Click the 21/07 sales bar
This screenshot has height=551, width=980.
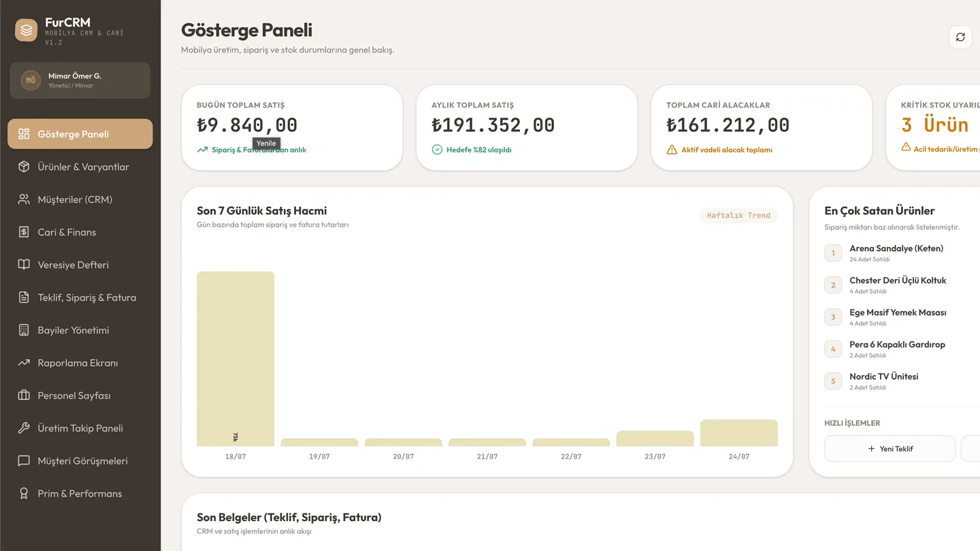pyautogui.click(x=487, y=442)
